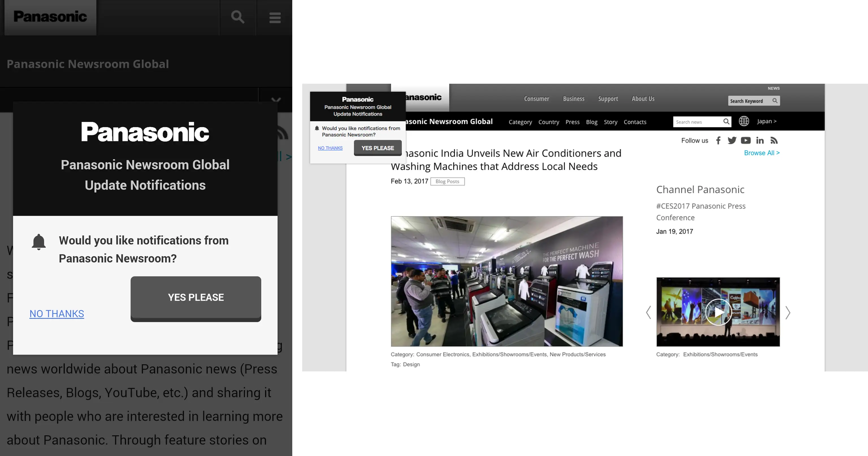Open the About Us menu item

643,98
